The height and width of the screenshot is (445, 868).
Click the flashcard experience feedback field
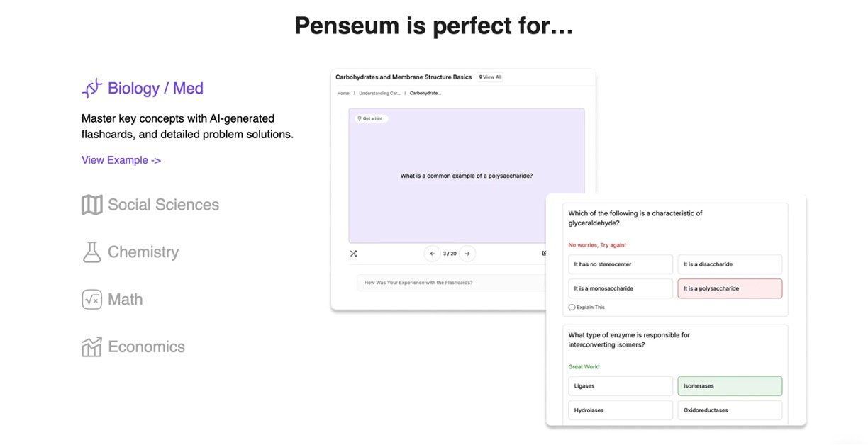tap(450, 283)
